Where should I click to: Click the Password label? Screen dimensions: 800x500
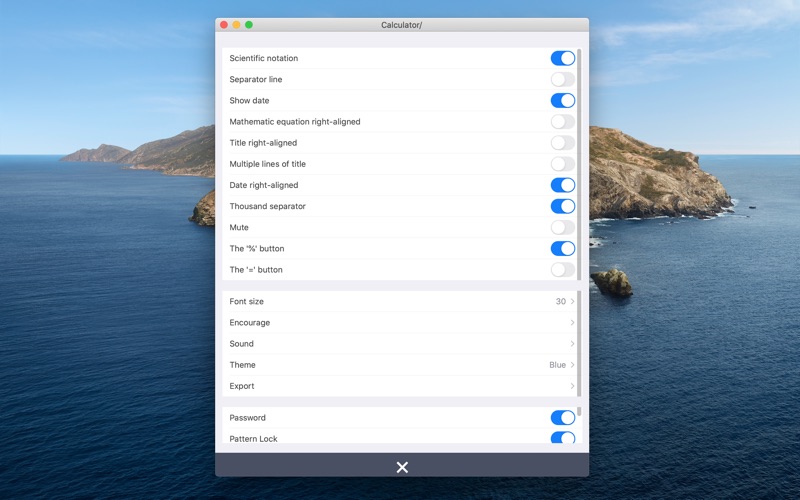(247, 417)
